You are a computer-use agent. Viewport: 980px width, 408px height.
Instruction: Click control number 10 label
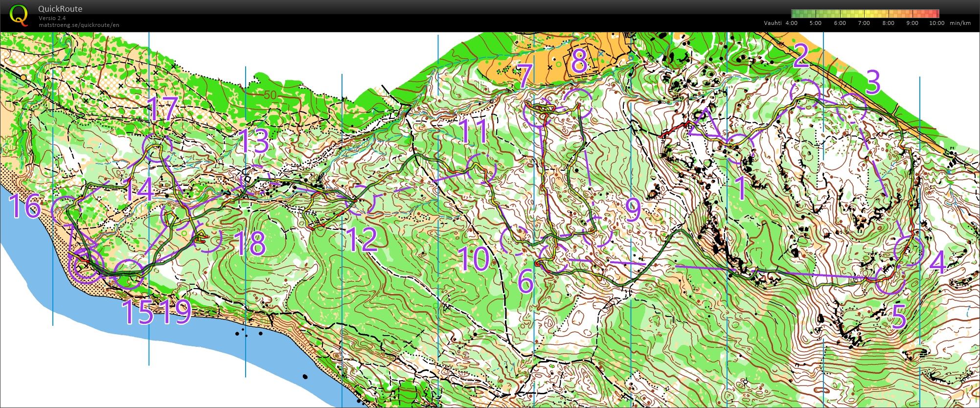473,258
